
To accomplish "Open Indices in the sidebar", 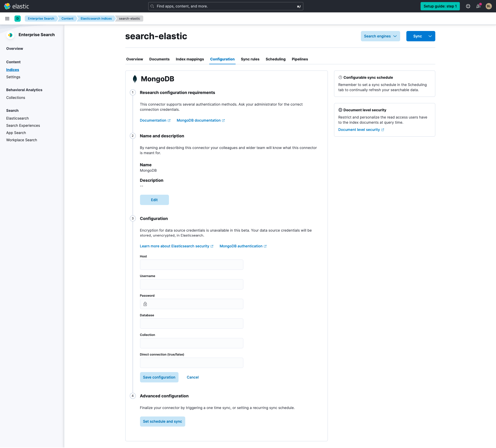I will point(13,70).
